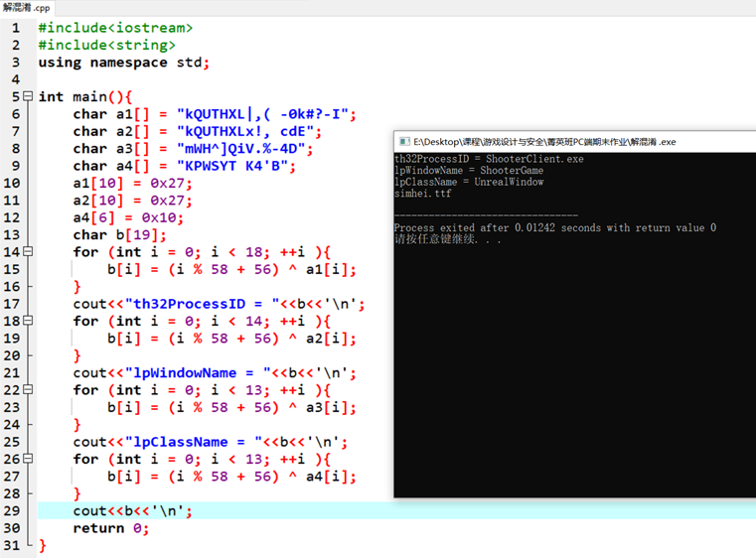Image resolution: width=756 pixels, height=558 pixels.
Task: Click line number 13 in the gutter
Action: [x=11, y=235]
